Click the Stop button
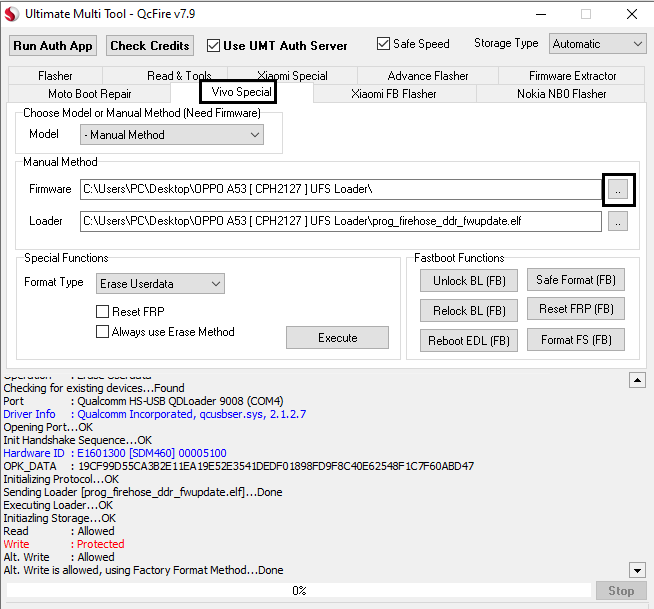The height and width of the screenshot is (609, 654). 621,591
